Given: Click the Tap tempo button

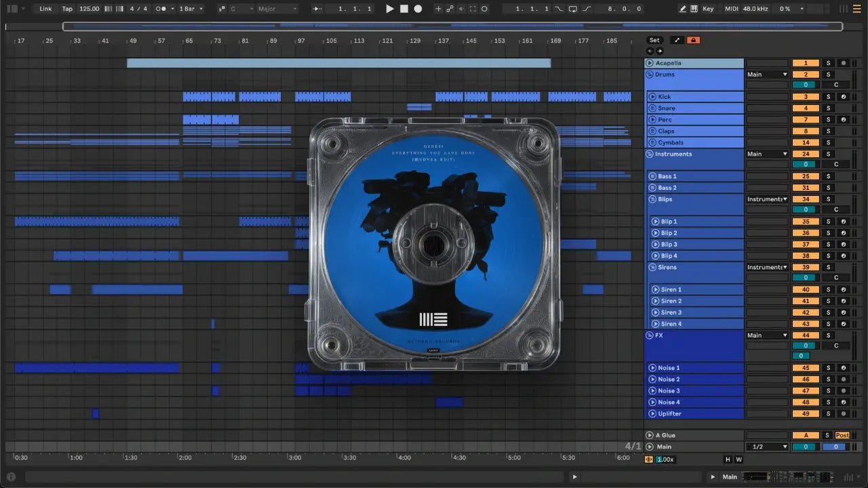Looking at the screenshot, I should [67, 9].
